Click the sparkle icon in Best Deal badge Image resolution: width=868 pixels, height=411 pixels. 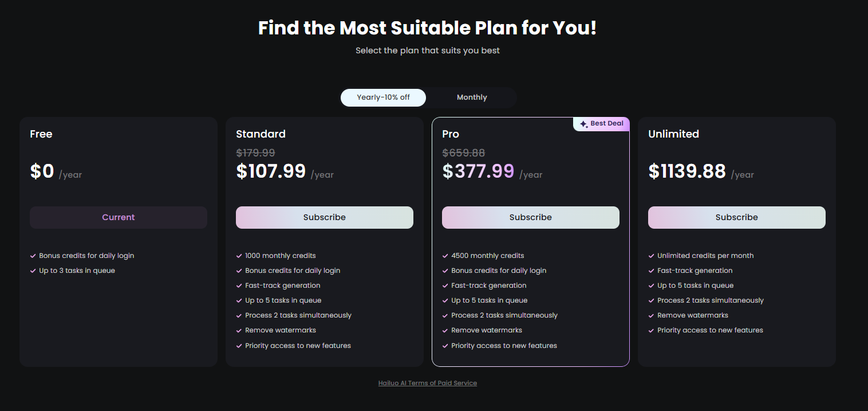[x=583, y=124]
